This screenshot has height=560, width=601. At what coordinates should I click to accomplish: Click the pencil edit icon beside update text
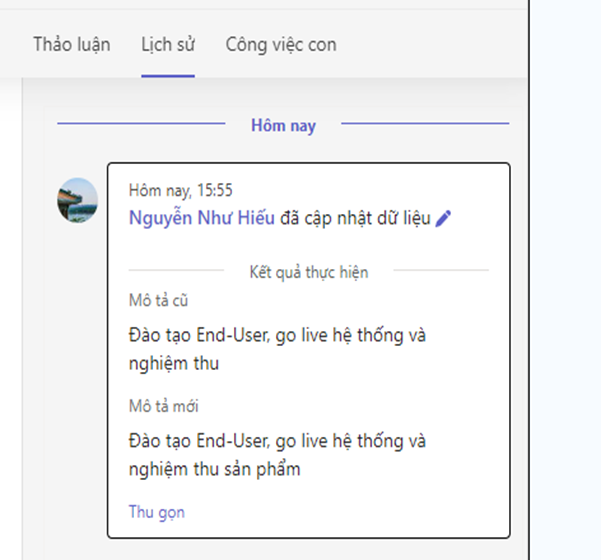tap(444, 219)
